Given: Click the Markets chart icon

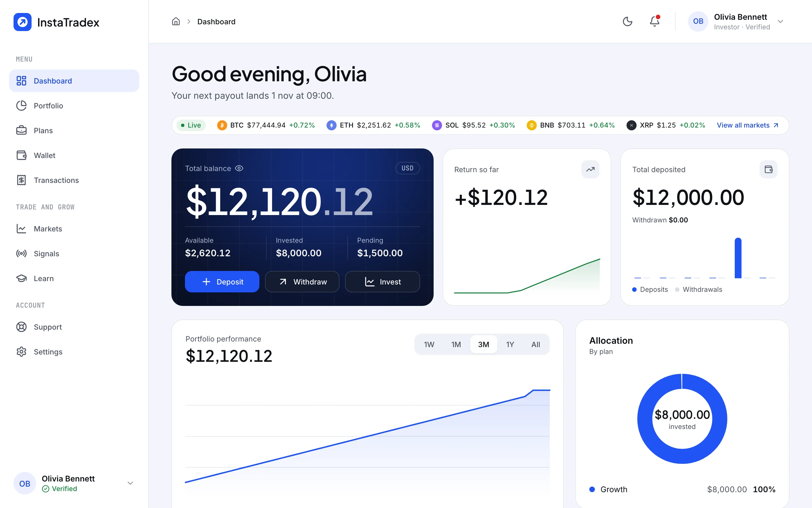Looking at the screenshot, I should pos(21,229).
